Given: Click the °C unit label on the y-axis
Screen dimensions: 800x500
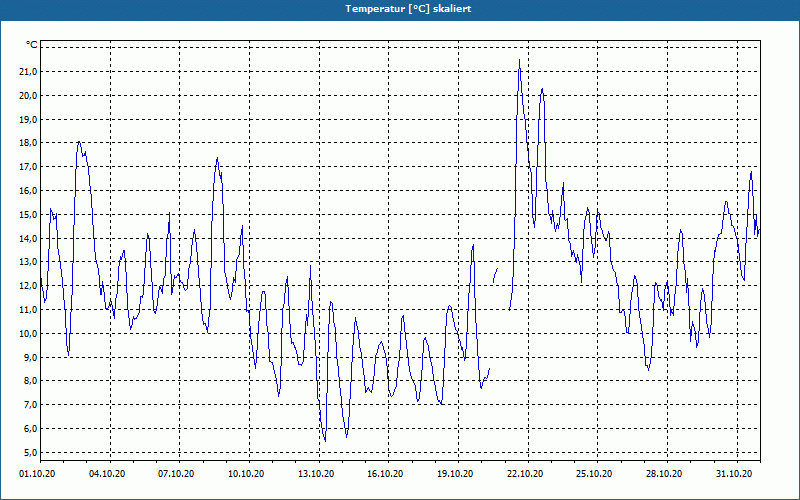Looking at the screenshot, I should click(x=32, y=45).
